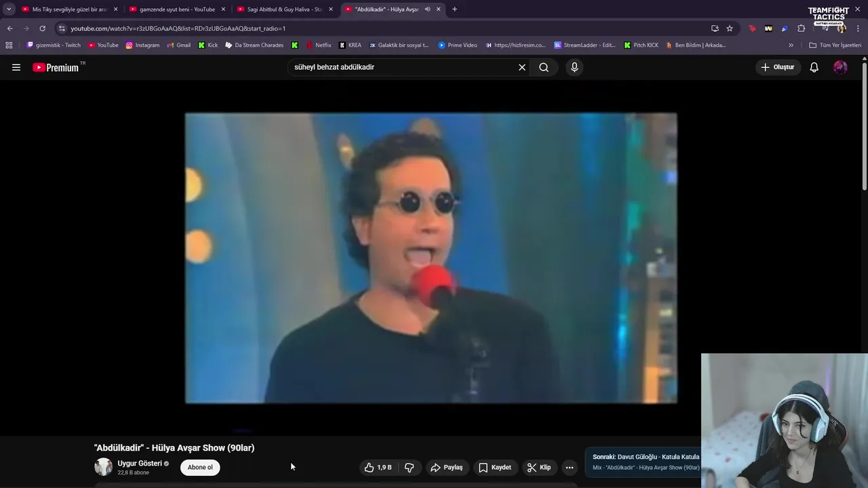Open Chrome three-dot menu
Screen dimensions: 868x488
tap(858, 28)
